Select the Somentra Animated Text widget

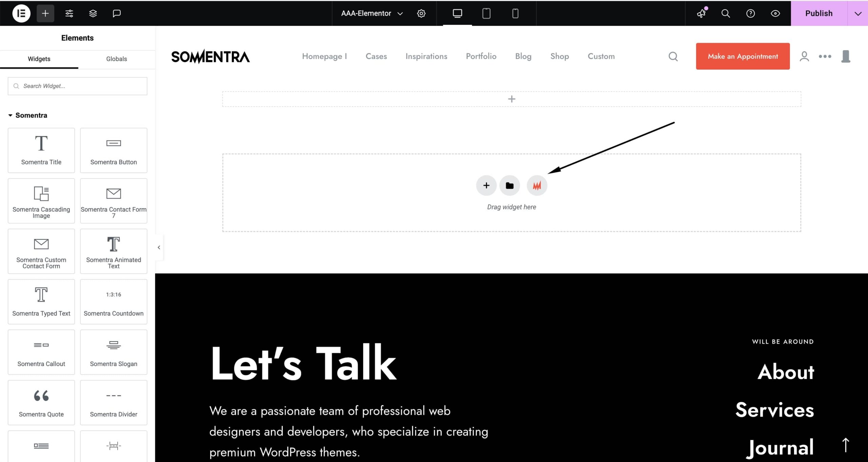[114, 251]
